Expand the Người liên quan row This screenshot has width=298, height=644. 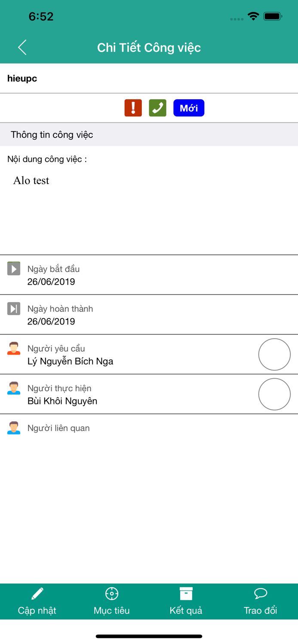149,428
